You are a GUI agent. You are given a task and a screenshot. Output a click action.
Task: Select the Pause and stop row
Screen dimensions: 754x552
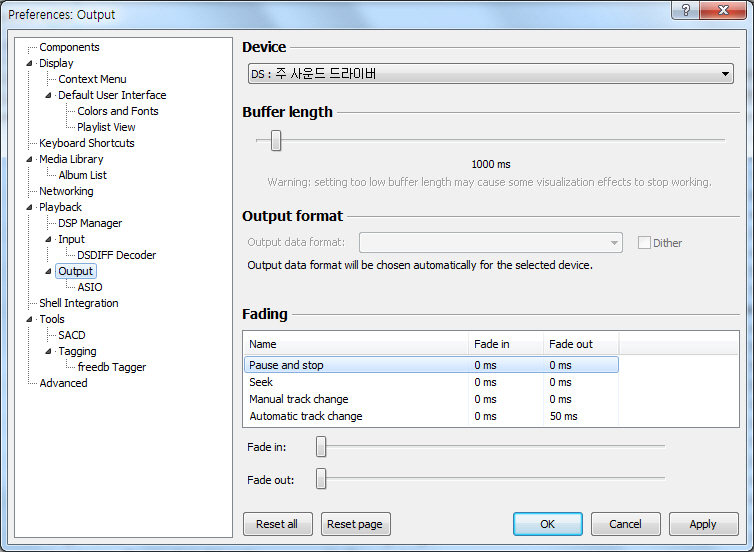(431, 365)
